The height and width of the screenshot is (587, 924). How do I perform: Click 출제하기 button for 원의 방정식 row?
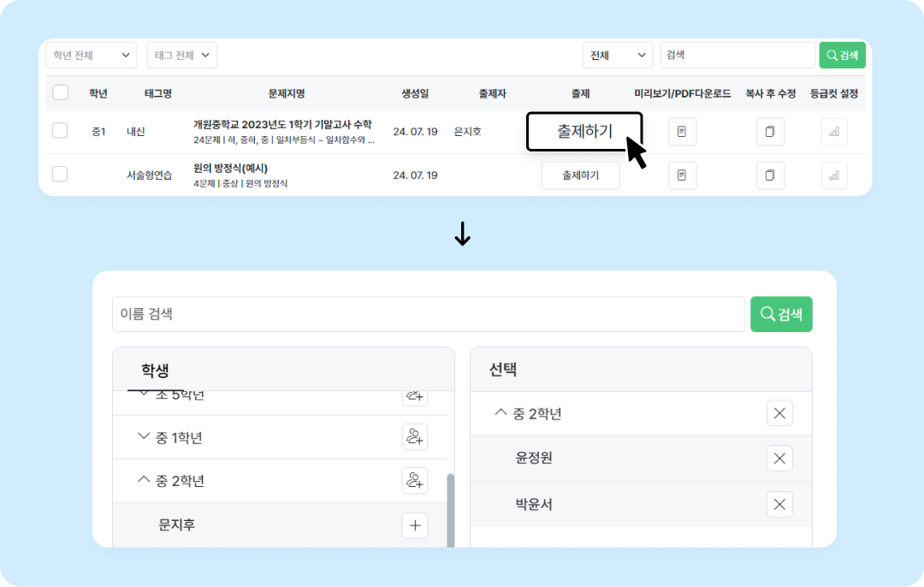(x=580, y=175)
